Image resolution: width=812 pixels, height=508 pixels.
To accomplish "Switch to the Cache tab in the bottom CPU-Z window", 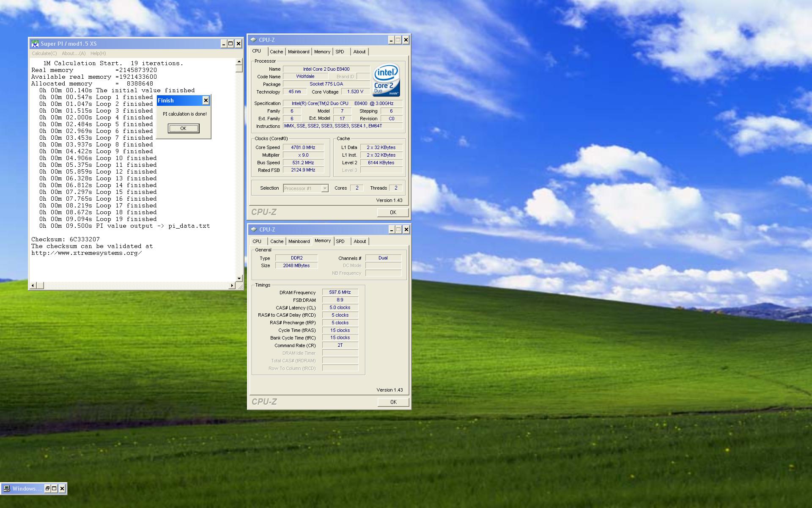I will click(x=277, y=241).
